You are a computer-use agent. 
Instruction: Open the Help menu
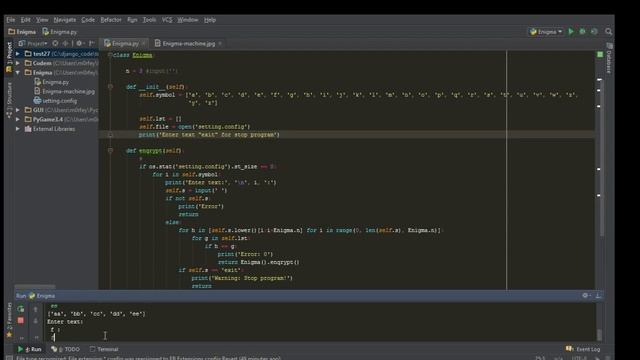coord(210,20)
